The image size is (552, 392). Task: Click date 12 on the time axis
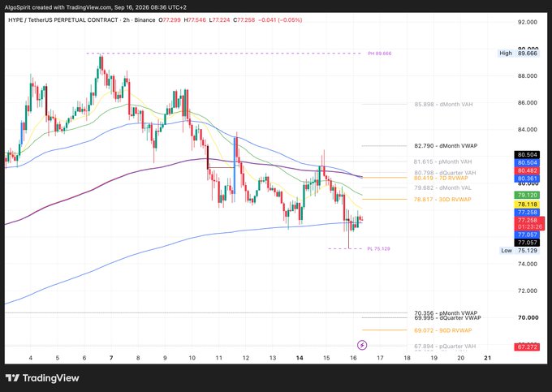pos(246,358)
